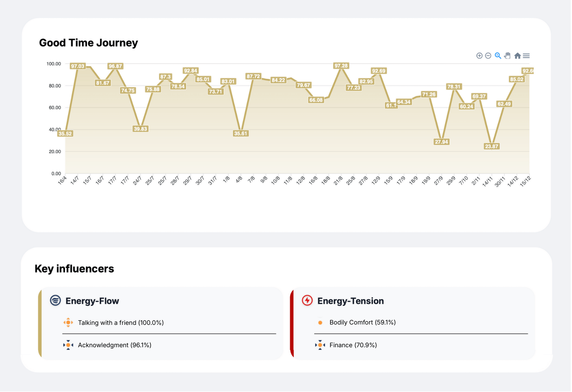Click the Energy-Tension heading
This screenshot has height=392, width=572.
[x=350, y=301]
